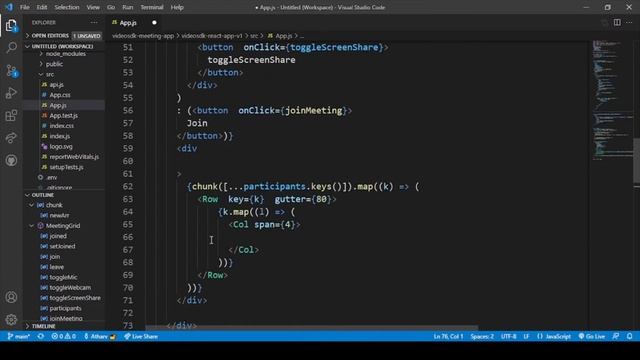The width and height of the screenshot is (640, 360).
Task: Open App.test.js in the explorer
Action: (64, 116)
